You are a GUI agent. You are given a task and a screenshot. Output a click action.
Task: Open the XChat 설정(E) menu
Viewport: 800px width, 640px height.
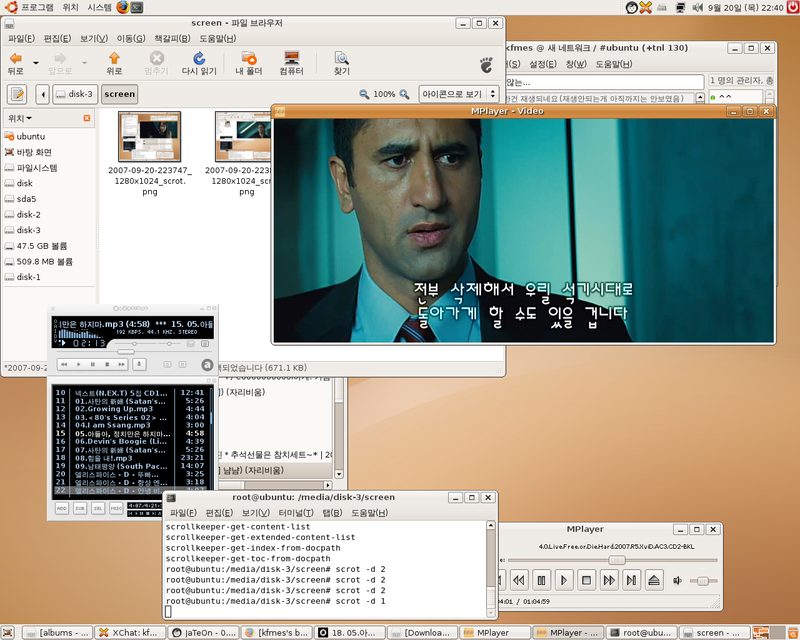point(543,64)
